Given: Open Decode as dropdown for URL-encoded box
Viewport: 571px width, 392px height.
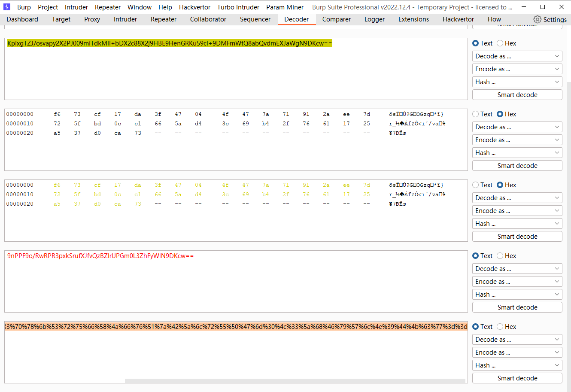Looking at the screenshot, I should 517,340.
